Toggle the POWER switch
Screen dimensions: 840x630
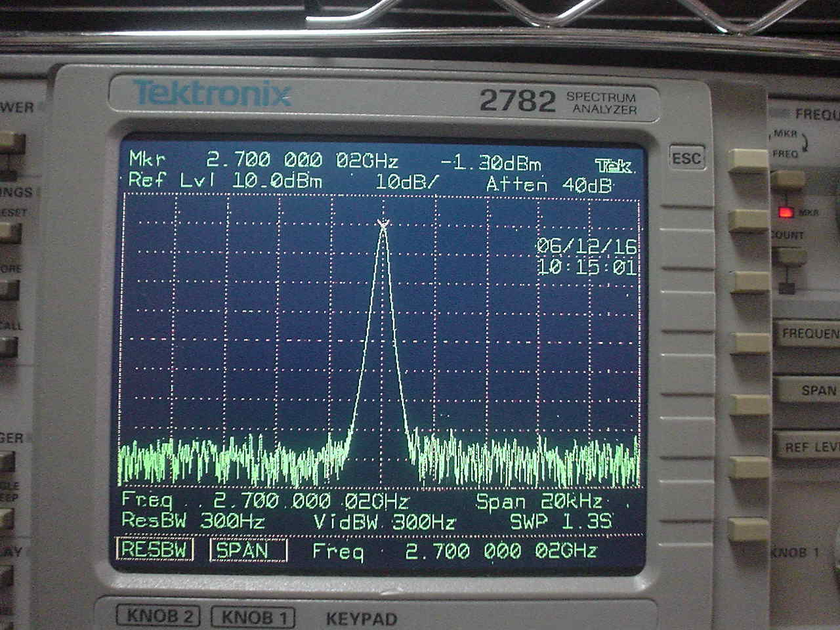tap(11, 144)
